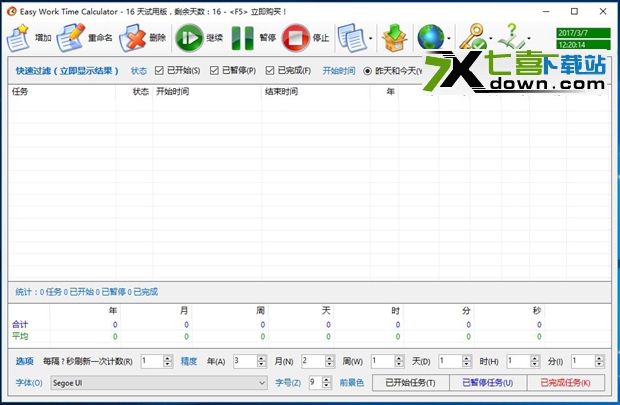Click the green Continue (继续) play icon
Image resolution: width=620 pixels, height=405 pixels.
189,38
